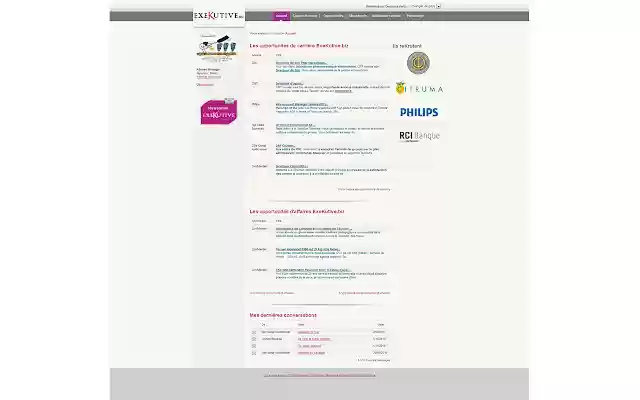Click envelope icon of conversation without sender name
The width and height of the screenshot is (640, 400).
click(x=254, y=346)
